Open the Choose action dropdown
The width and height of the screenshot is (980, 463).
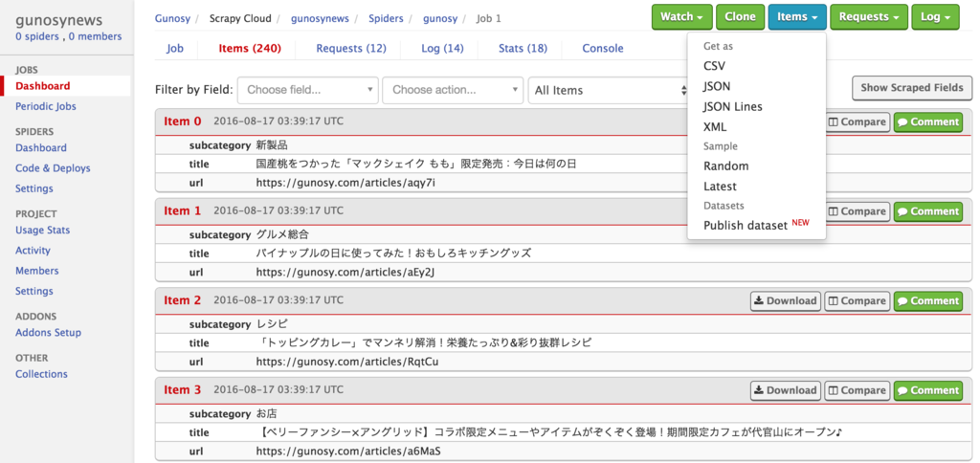point(453,90)
